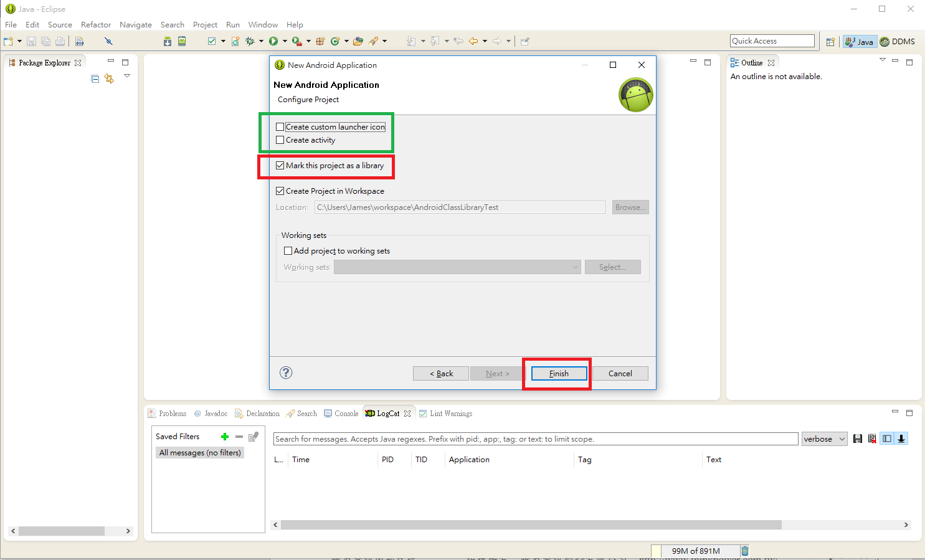Open the Android Virtual Device Manager icon
925x560 pixels.
click(x=182, y=41)
